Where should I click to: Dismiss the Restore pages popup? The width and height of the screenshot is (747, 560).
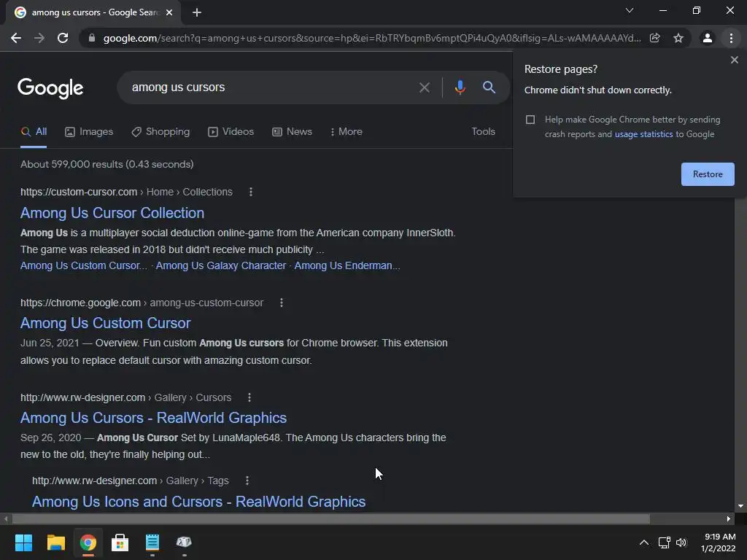coord(734,60)
